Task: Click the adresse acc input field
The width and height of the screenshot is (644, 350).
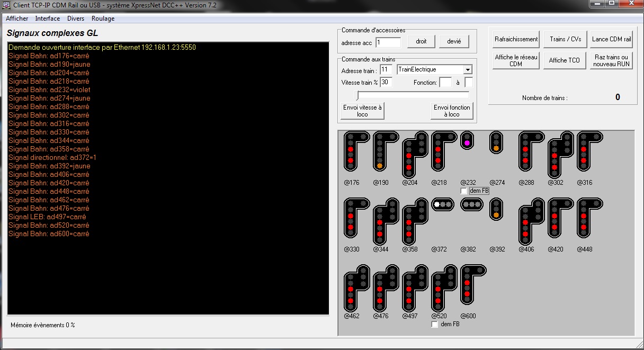Action: 388,42
